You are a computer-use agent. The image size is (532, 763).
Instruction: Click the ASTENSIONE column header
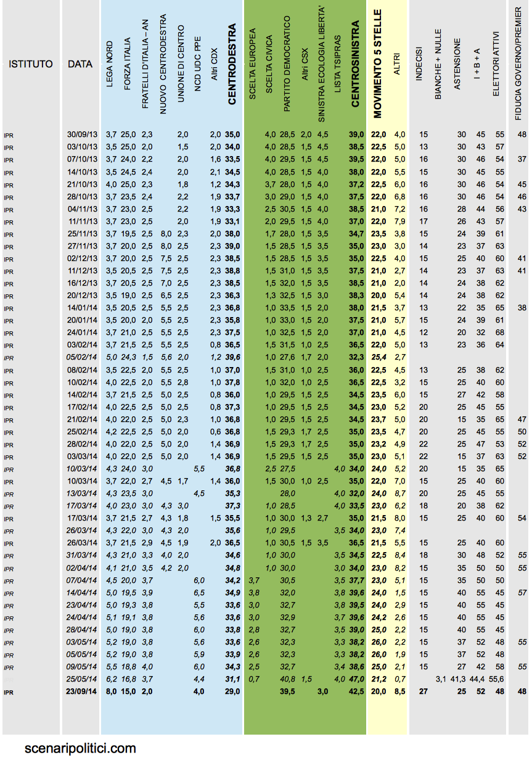click(x=458, y=64)
